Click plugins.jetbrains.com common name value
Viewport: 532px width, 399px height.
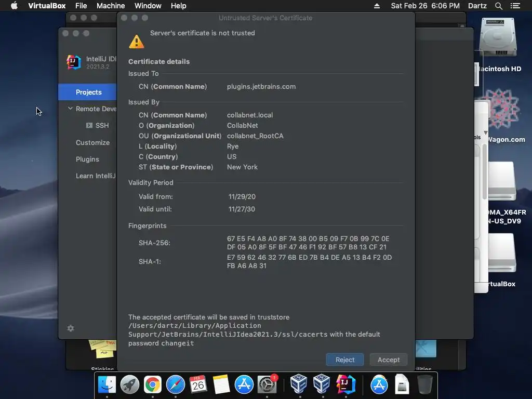(x=261, y=87)
